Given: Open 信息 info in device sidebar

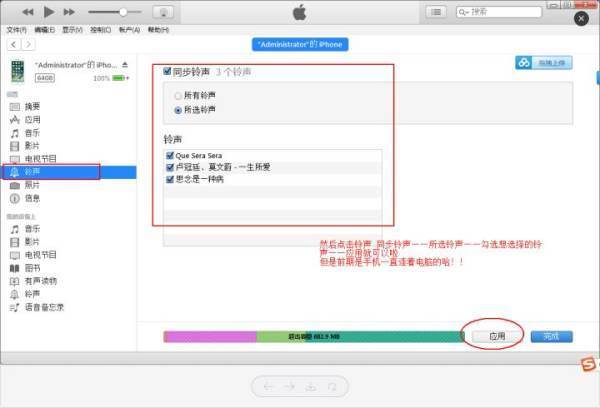Looking at the screenshot, I should pyautogui.click(x=33, y=198).
